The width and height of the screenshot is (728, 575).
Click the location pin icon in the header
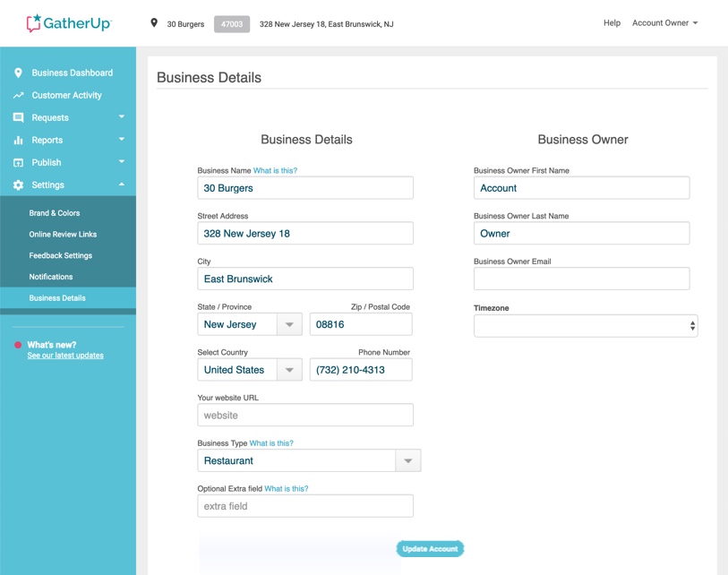click(152, 22)
